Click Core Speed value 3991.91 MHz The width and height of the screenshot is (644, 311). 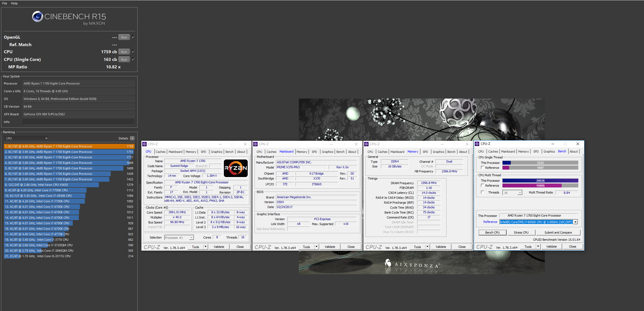point(177,212)
